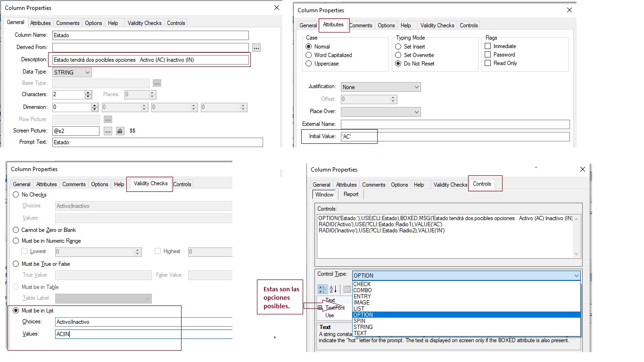Open the Validity Checks tab in the Attributes window
The image size is (644, 362).
(x=437, y=25)
